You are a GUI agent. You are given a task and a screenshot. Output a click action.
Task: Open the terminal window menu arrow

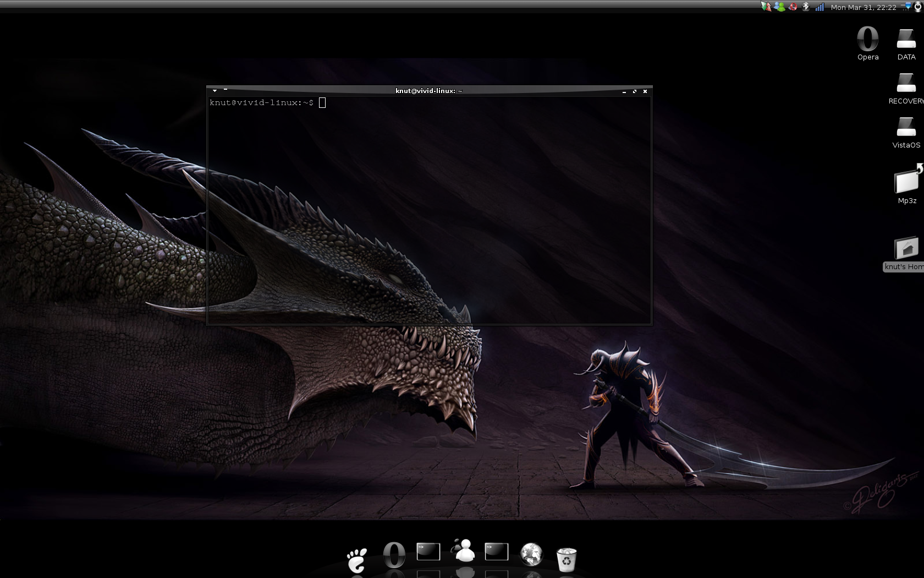pyautogui.click(x=215, y=91)
